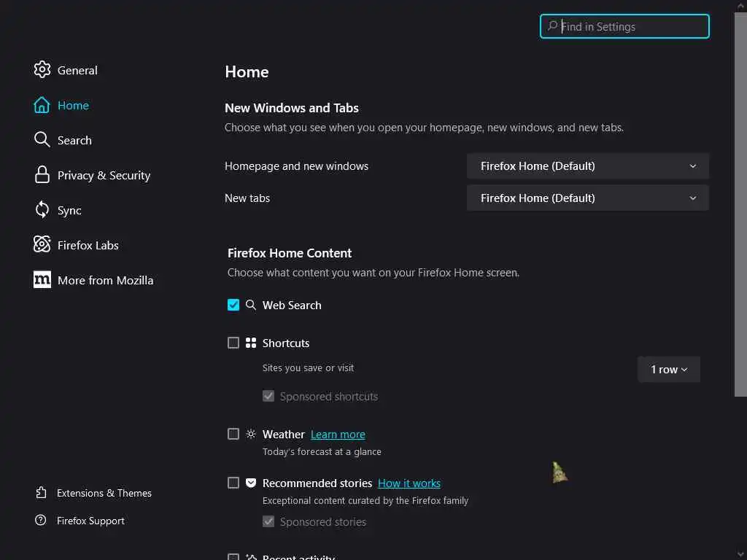The width and height of the screenshot is (747, 560).
Task: Enable the Weather checkbox
Action: (233, 434)
